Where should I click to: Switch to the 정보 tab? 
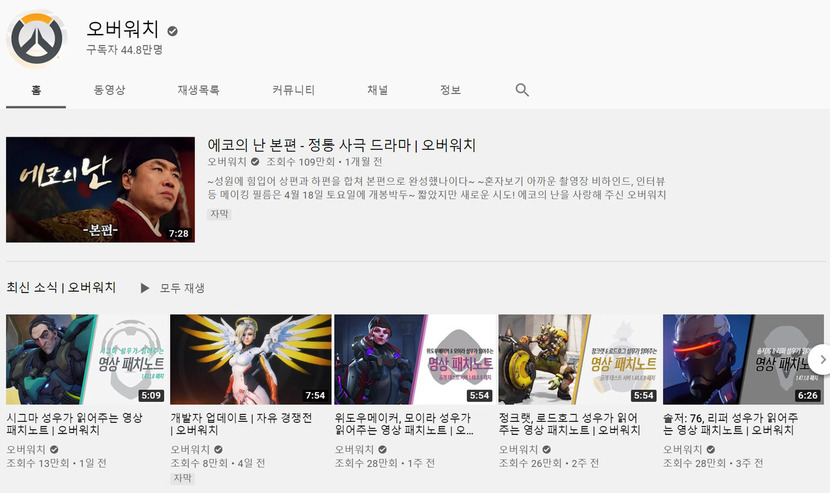pyautogui.click(x=450, y=90)
